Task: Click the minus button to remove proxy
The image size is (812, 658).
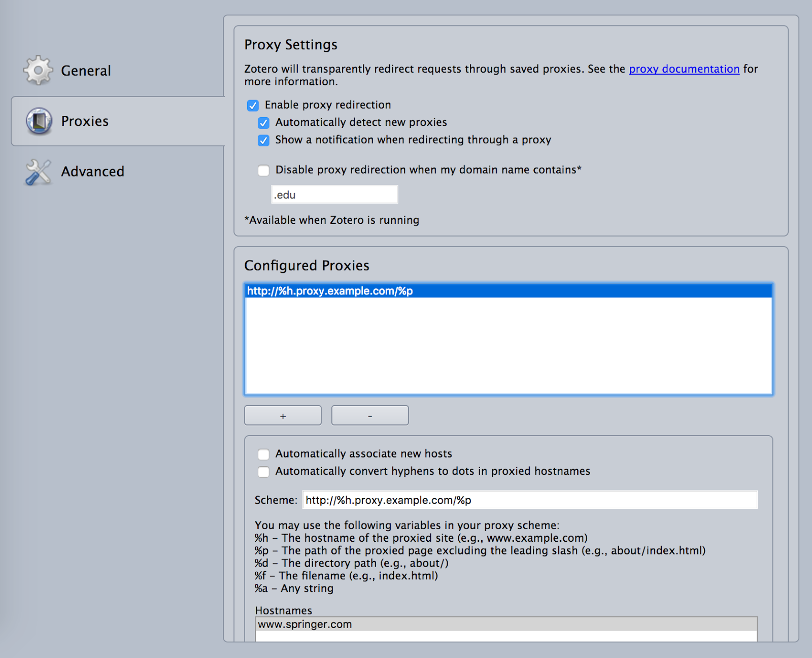Action: (x=370, y=416)
